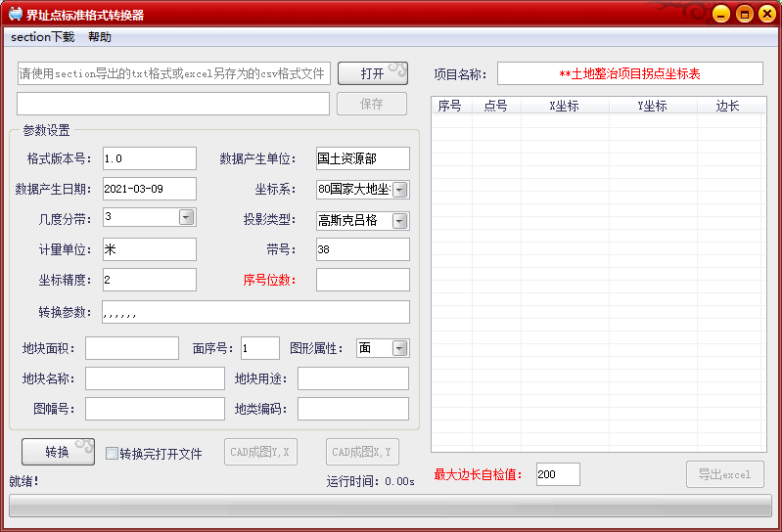Click the 点号 column header
The height and width of the screenshot is (532, 782).
pyautogui.click(x=496, y=106)
